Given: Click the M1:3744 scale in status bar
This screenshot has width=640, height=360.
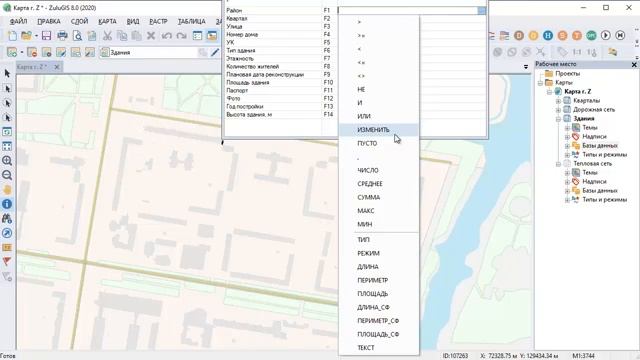Looking at the screenshot, I should pyautogui.click(x=583, y=356).
